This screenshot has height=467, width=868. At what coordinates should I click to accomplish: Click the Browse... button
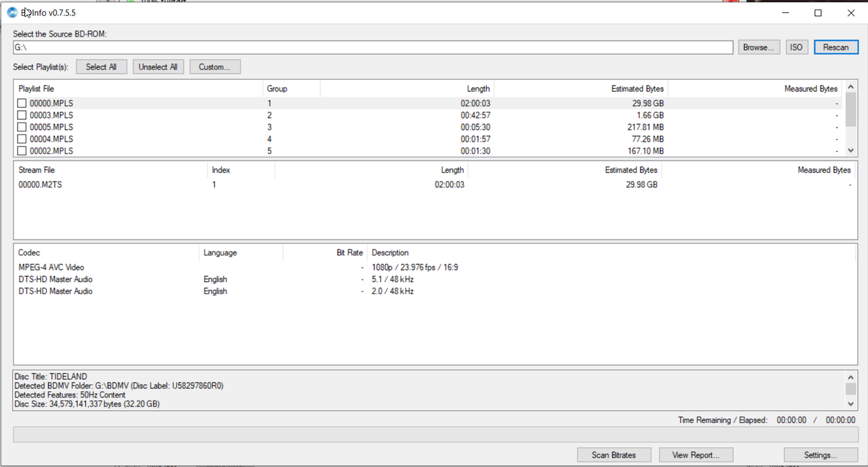click(x=759, y=47)
